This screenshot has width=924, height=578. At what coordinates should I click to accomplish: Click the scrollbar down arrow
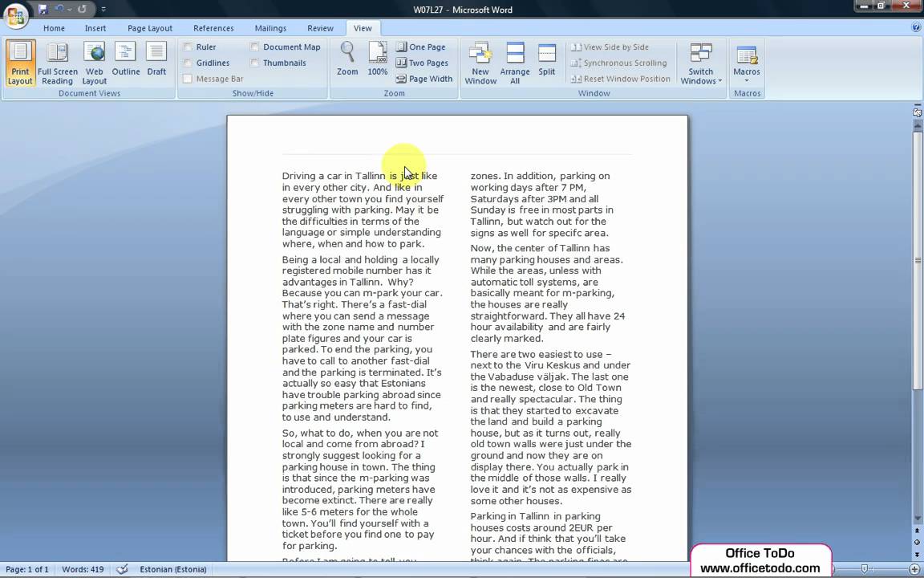tap(918, 519)
